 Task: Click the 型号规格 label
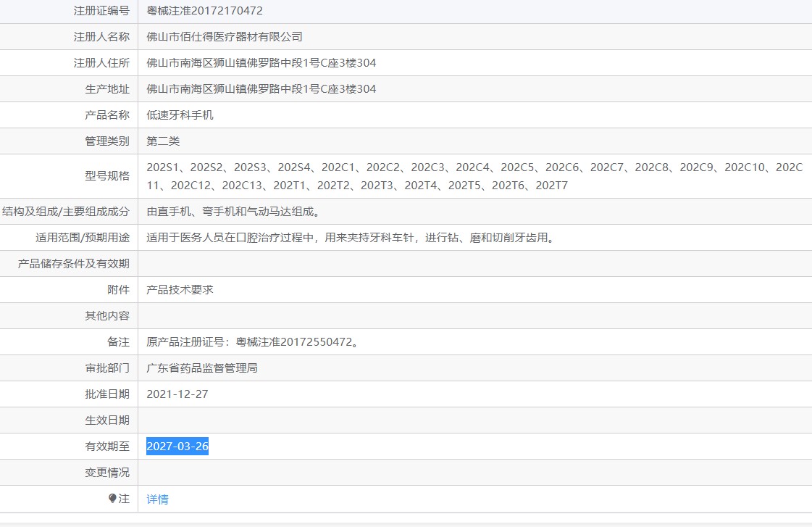(107, 176)
